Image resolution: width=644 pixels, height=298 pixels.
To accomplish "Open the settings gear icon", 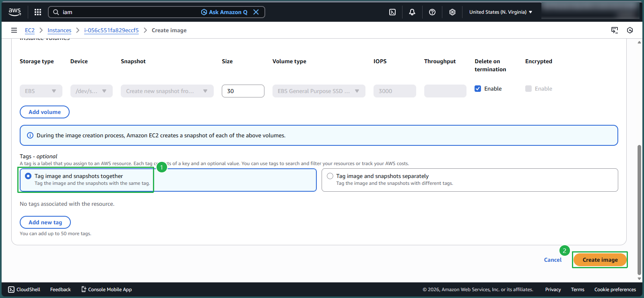I will click(452, 12).
